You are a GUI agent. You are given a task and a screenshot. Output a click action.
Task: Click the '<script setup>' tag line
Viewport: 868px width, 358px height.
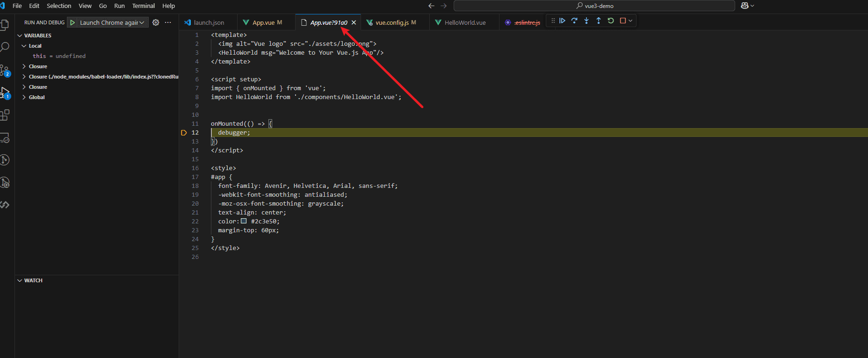pyautogui.click(x=236, y=79)
